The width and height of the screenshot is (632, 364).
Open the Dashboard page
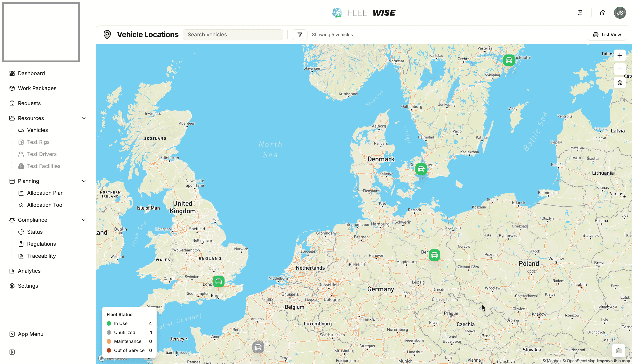(31, 73)
